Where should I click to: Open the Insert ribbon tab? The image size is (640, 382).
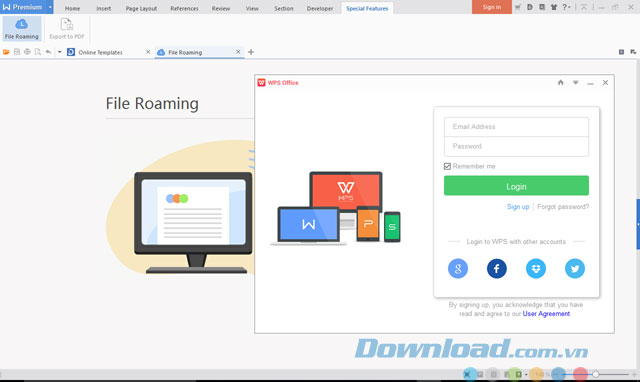click(x=103, y=8)
